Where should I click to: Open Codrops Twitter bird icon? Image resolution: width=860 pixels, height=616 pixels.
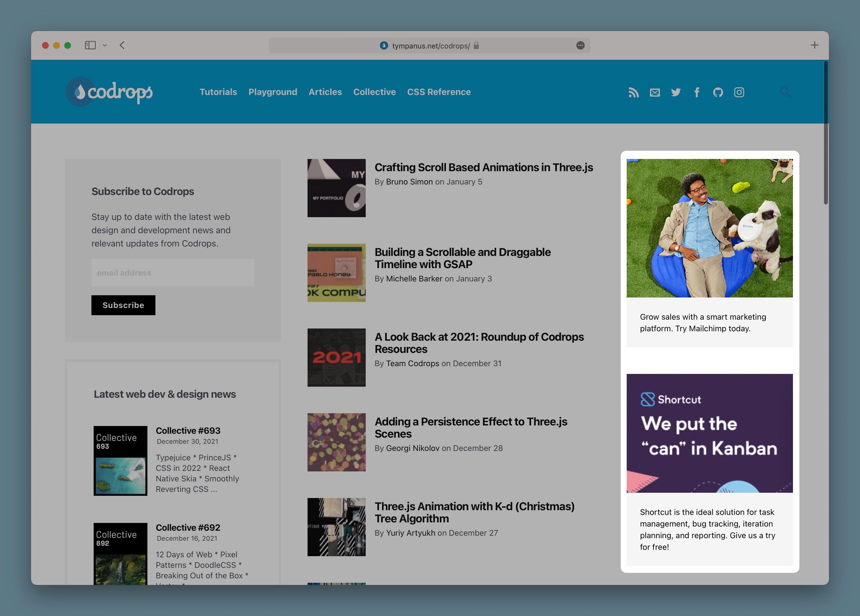coord(676,93)
